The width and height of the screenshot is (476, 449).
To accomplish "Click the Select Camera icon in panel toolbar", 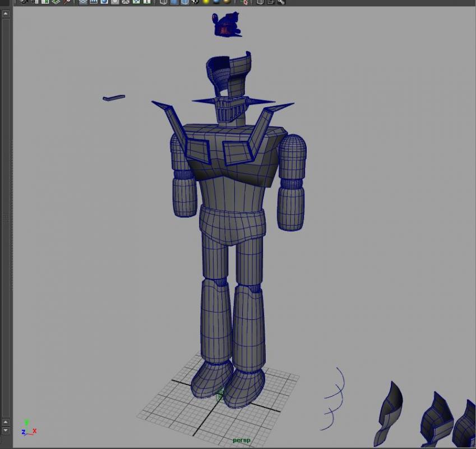I will click(x=24, y=2).
